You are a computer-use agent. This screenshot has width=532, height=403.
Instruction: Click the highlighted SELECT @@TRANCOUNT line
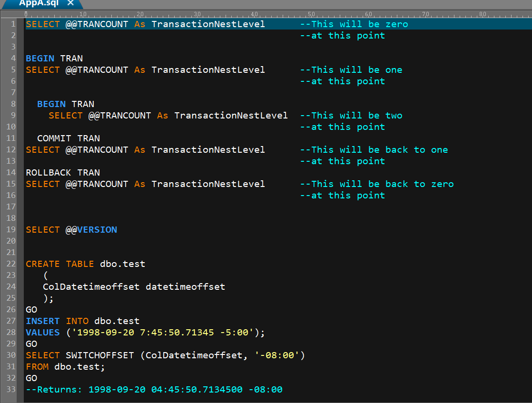click(x=143, y=24)
